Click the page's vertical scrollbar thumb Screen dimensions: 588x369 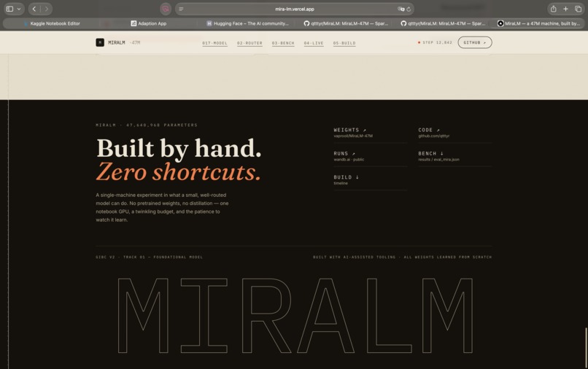click(x=586, y=348)
